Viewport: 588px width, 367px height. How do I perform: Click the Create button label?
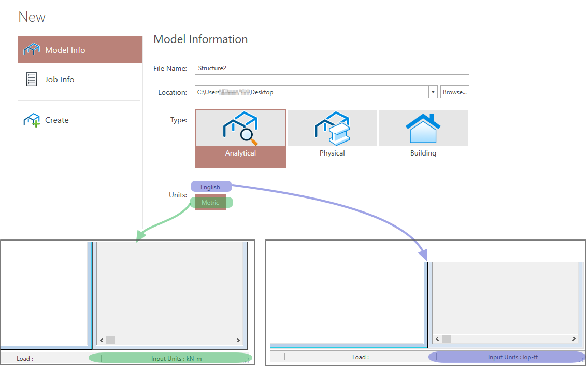57,120
